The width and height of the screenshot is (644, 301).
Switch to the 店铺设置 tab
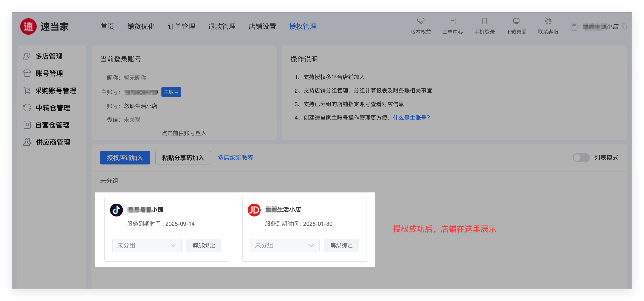pyautogui.click(x=262, y=26)
